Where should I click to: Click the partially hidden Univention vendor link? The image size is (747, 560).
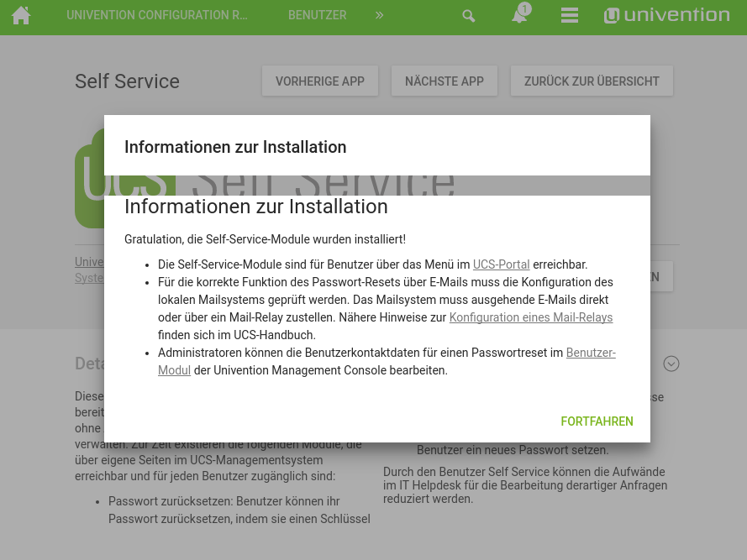coord(89,262)
